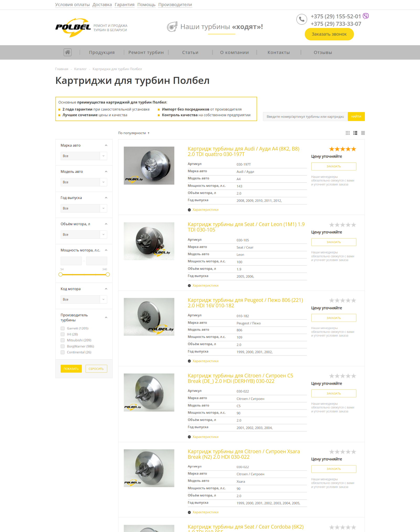Go to Каталог breadcrumb
This screenshot has width=420, height=532.
[80, 69]
